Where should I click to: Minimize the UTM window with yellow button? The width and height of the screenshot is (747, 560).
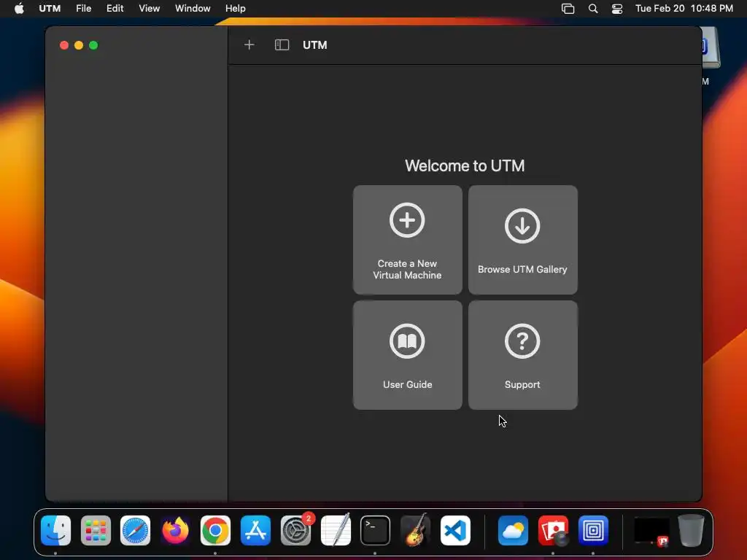[79, 45]
